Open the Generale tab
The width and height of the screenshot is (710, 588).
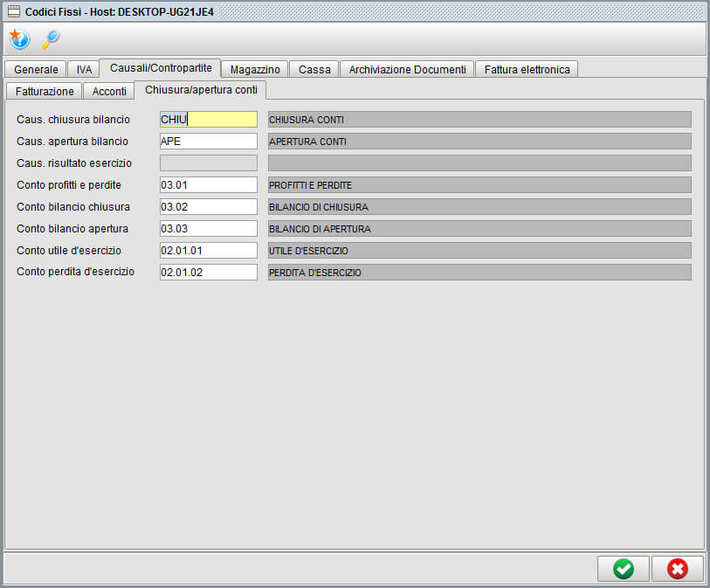pyautogui.click(x=36, y=69)
